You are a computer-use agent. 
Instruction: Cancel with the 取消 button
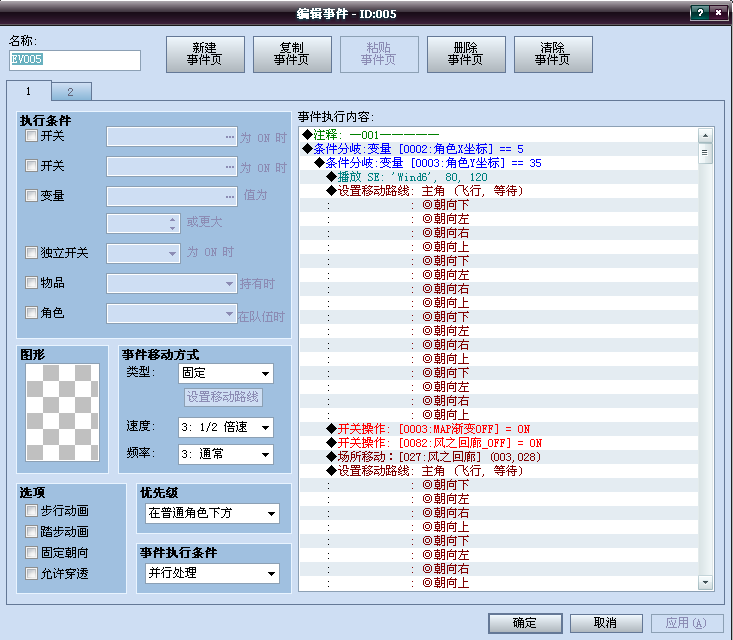(606, 623)
